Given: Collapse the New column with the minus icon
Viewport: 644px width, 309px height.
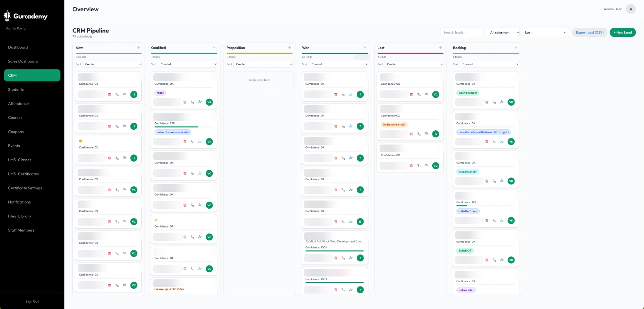Looking at the screenshot, I should [140, 57].
